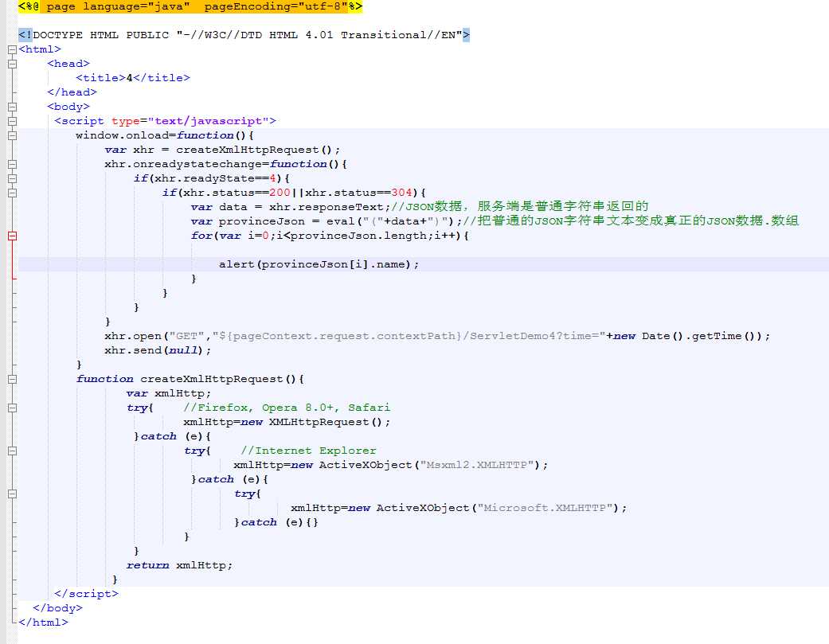This screenshot has height=644, width=829.
Task: Click the type attribute in the script tag
Action: [x=125, y=121]
